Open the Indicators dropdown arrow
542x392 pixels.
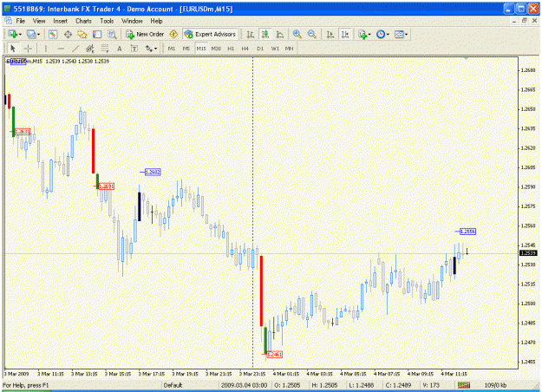pos(369,35)
